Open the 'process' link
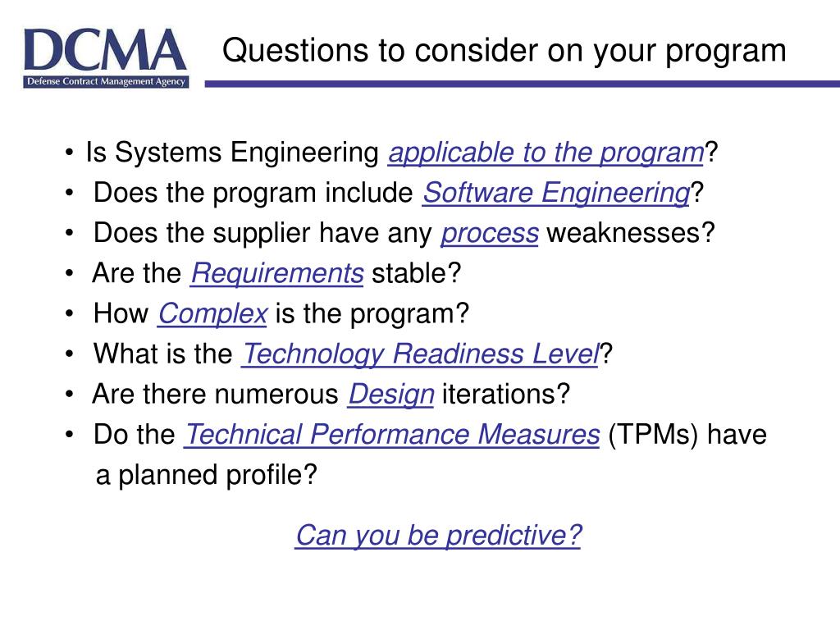This screenshot has width=840, height=630. [x=490, y=233]
